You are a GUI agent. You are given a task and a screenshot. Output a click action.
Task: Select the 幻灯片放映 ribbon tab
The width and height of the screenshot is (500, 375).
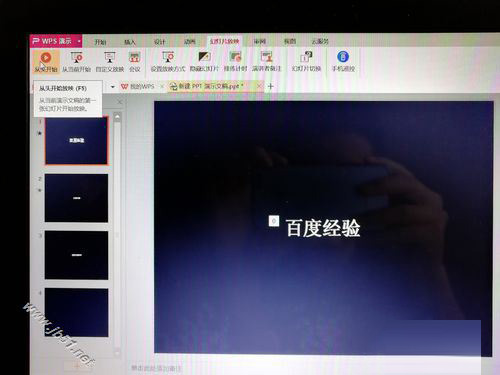[224, 41]
